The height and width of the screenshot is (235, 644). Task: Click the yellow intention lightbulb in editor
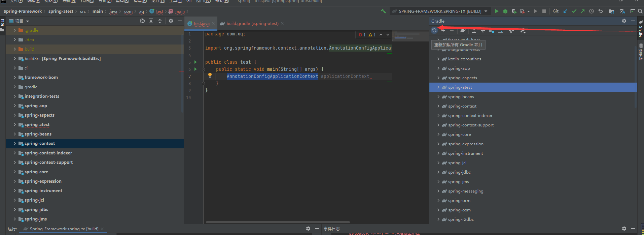[x=210, y=75]
